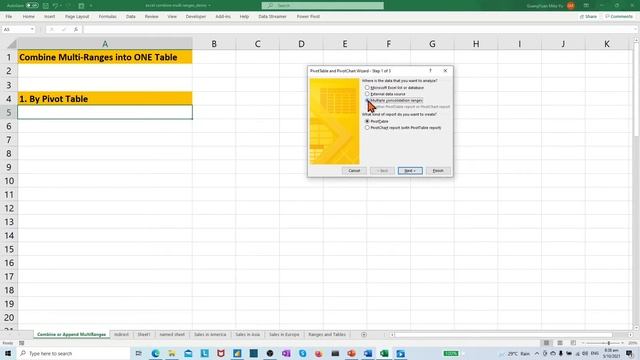Open the Data ribbon tab

131,16
